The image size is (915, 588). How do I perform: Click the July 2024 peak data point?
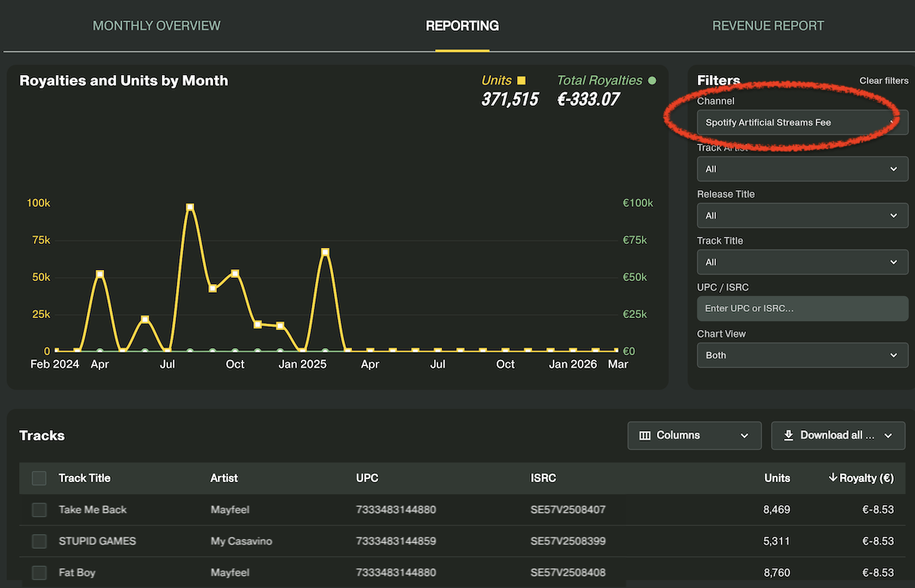click(189, 208)
